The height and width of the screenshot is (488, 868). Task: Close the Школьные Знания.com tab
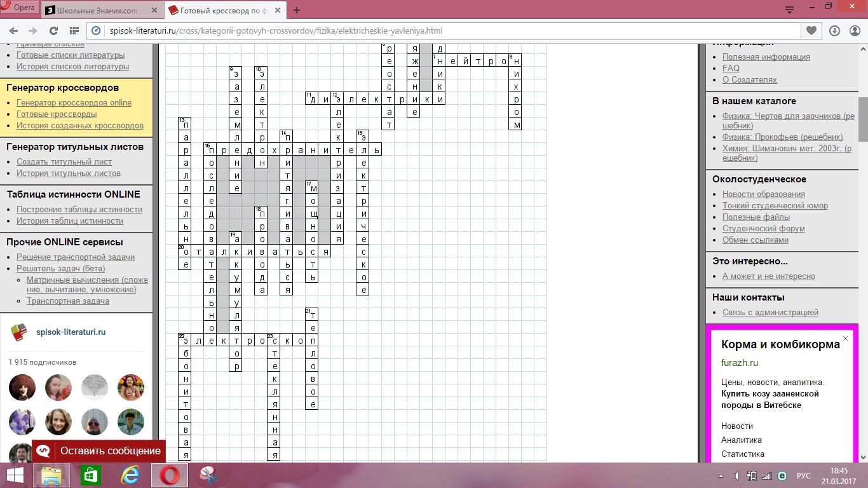154,11
